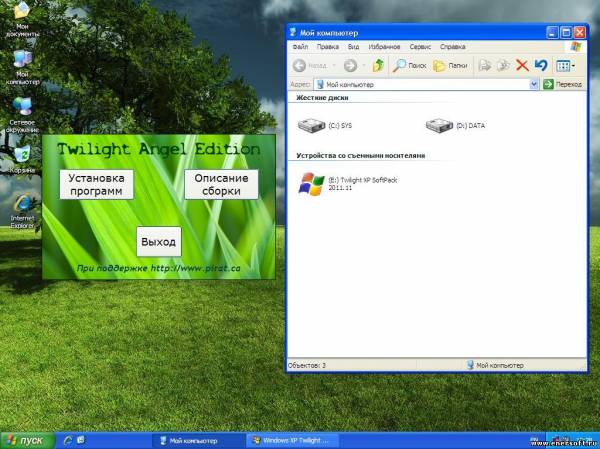Go up one folder level
Viewport: 600px width, 449px height.
[x=378, y=65]
